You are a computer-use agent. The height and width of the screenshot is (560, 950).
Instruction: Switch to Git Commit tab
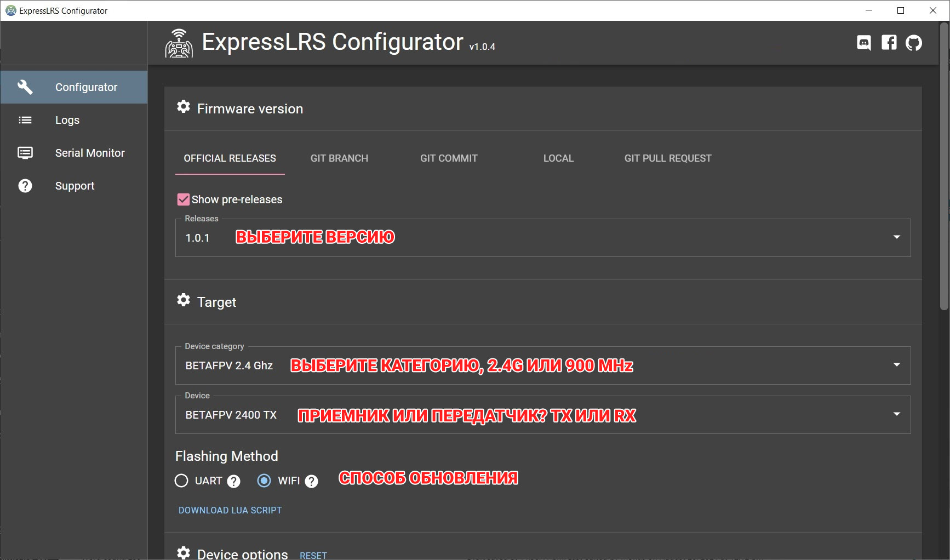[449, 158]
